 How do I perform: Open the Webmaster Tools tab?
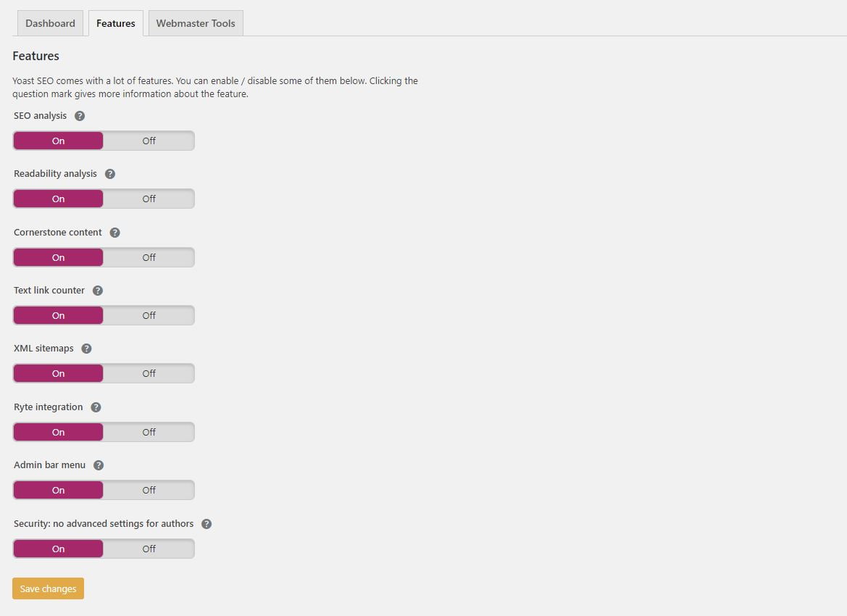tap(195, 22)
